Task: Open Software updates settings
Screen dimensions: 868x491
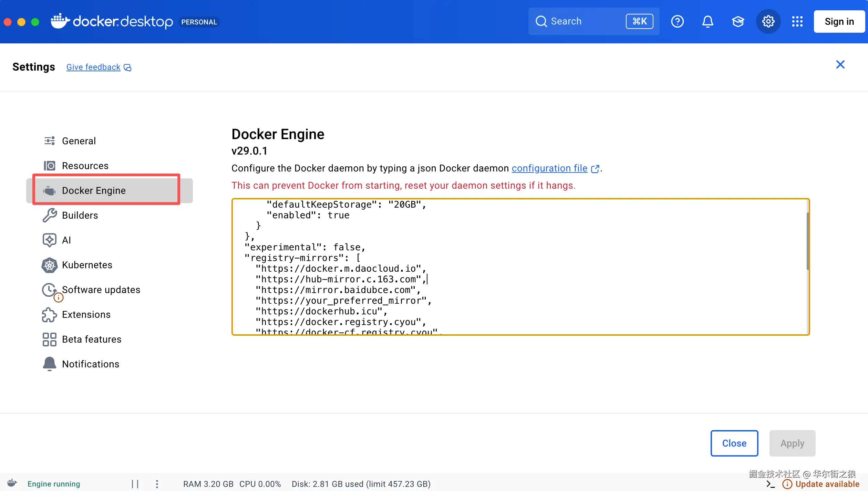Action: tap(101, 290)
